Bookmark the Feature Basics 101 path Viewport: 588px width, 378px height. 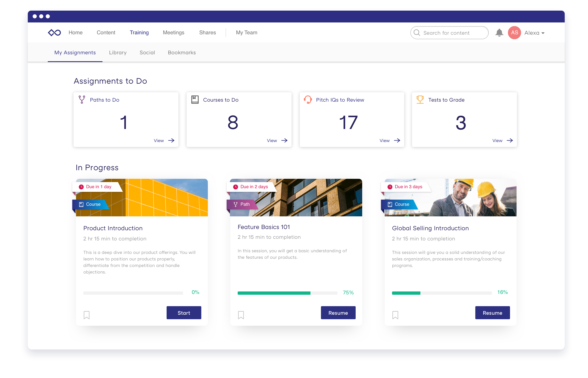coord(241,315)
